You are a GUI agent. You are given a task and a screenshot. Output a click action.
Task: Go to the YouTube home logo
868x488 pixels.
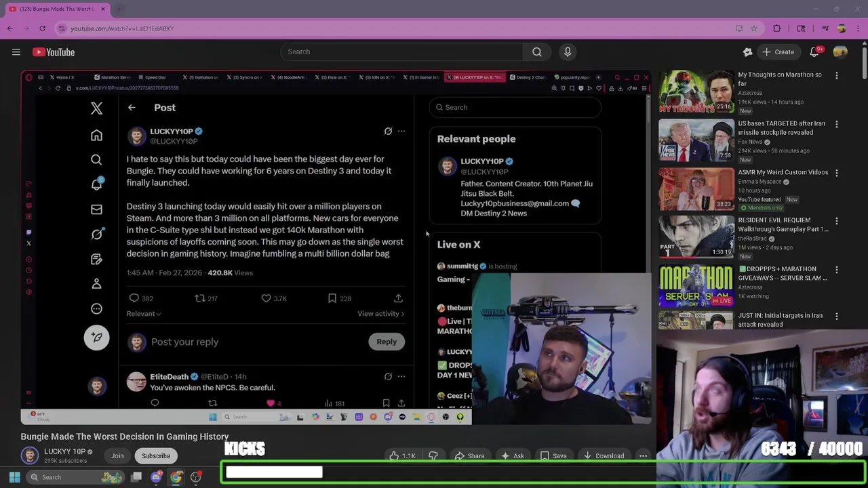pyautogui.click(x=54, y=52)
